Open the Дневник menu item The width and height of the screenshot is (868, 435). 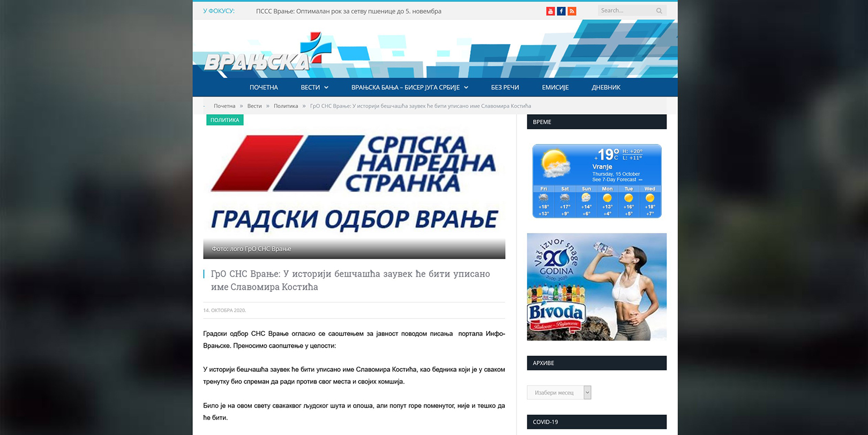pyautogui.click(x=606, y=87)
